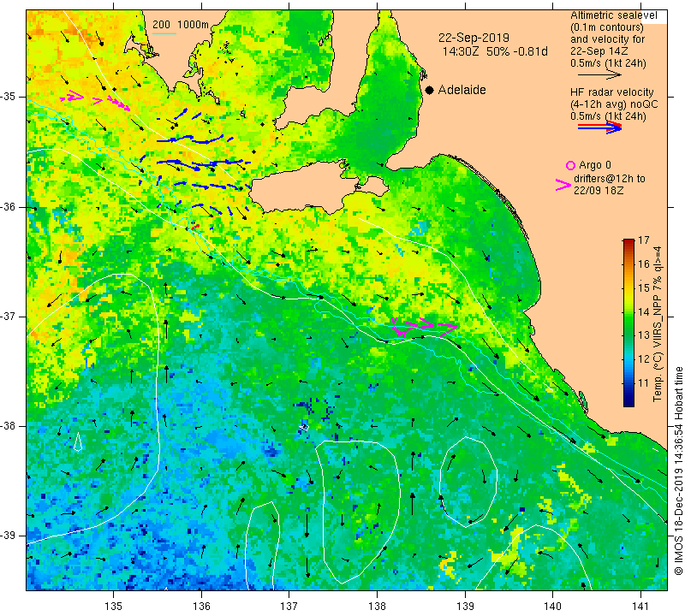Click the magenta drifter arrowhead in legend
The width and height of the screenshot is (685, 616).
(563, 185)
